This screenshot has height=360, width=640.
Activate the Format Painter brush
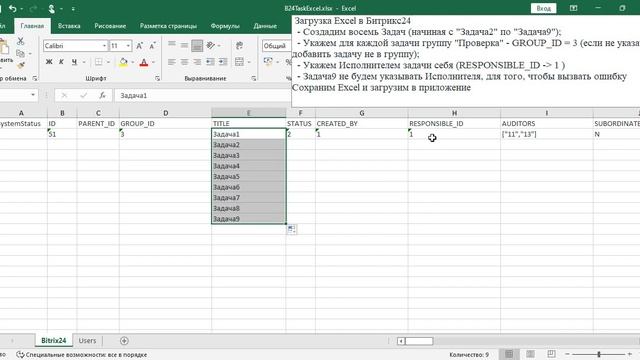click(x=21, y=64)
